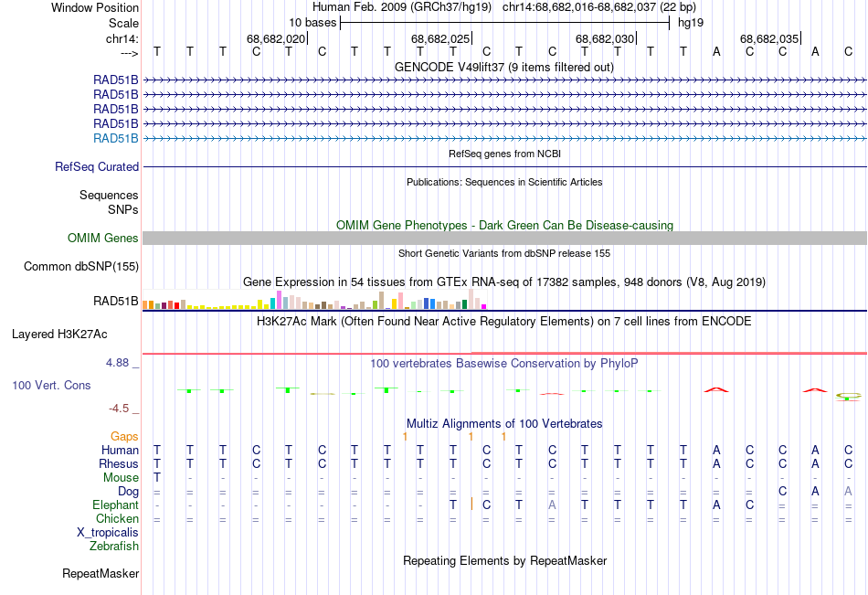Select the Human alignment row label
Screen dimensions: 868x595
(120, 450)
